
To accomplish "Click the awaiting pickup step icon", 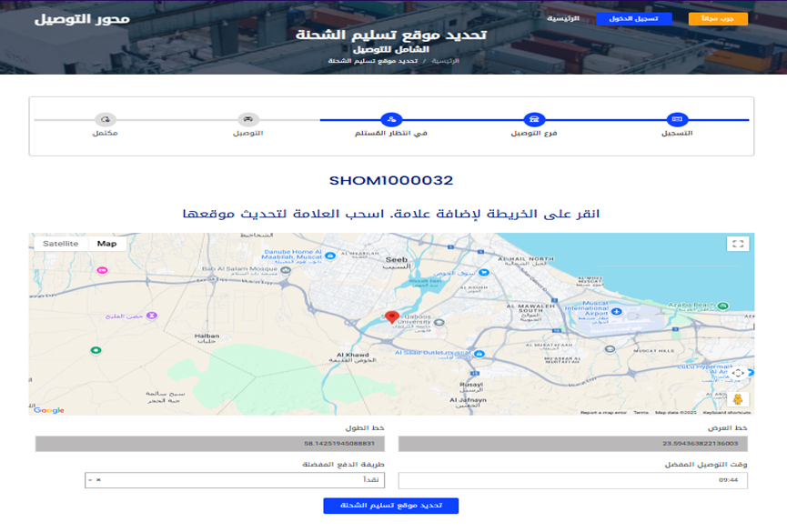I will [x=390, y=119].
